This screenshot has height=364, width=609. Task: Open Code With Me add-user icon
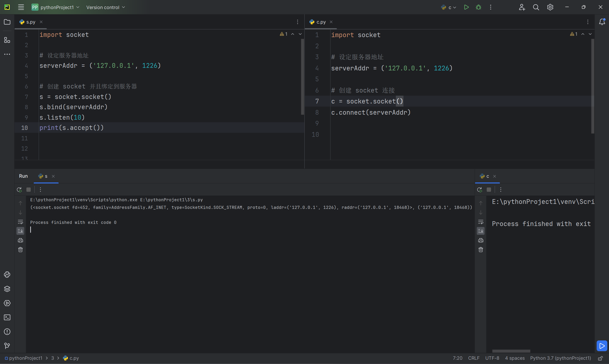(x=522, y=7)
